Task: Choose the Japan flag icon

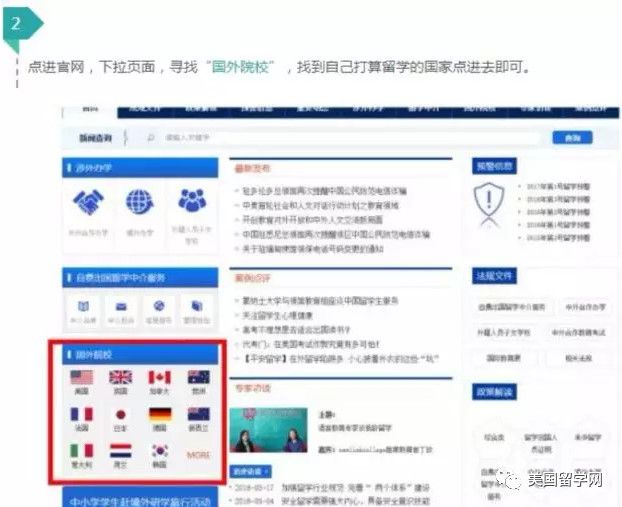Action: point(121,415)
